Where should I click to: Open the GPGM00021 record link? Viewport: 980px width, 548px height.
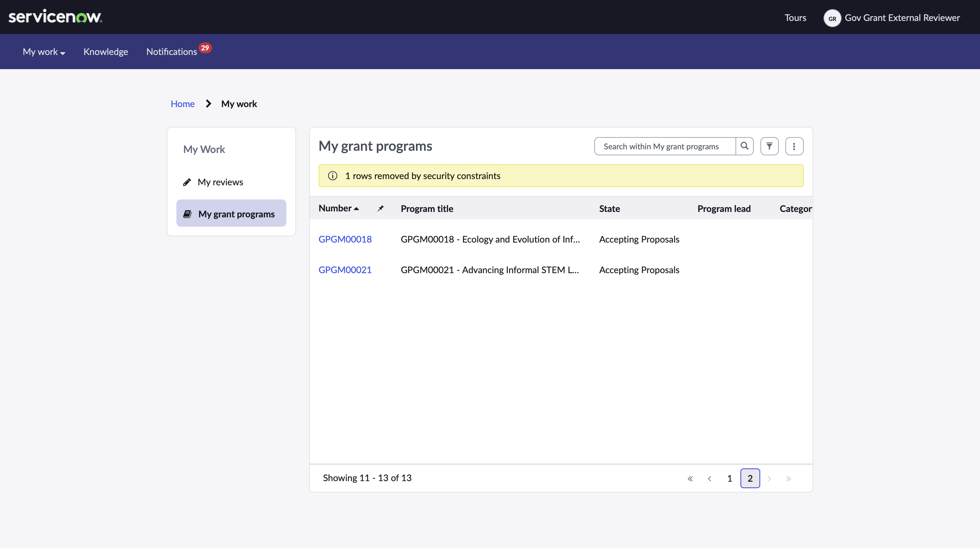345,270
